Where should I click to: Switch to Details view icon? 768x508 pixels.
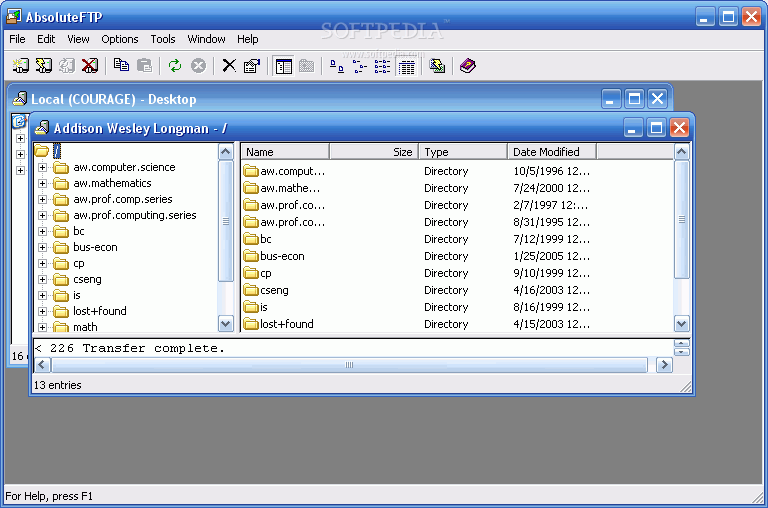click(407, 66)
